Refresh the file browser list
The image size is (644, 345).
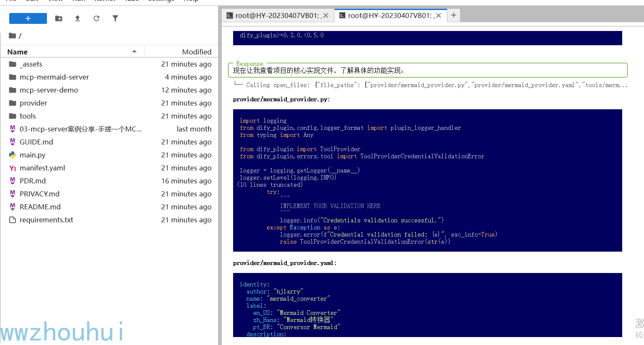[96, 18]
